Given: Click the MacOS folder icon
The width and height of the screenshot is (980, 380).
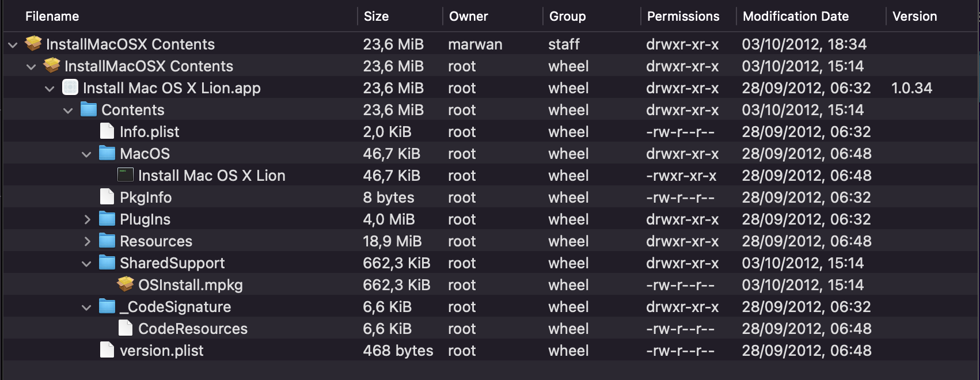Looking at the screenshot, I should pyautogui.click(x=107, y=153).
